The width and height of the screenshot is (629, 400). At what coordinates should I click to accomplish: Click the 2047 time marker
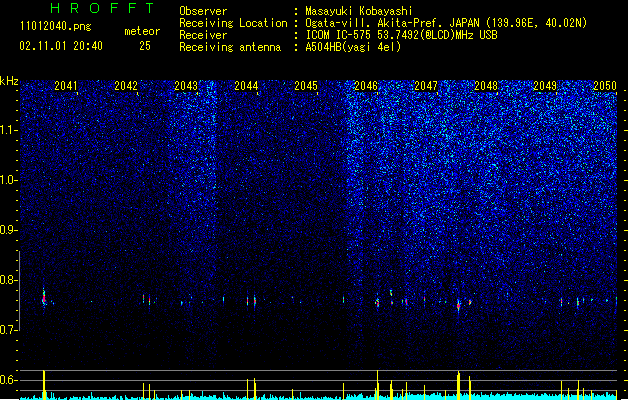426,85
